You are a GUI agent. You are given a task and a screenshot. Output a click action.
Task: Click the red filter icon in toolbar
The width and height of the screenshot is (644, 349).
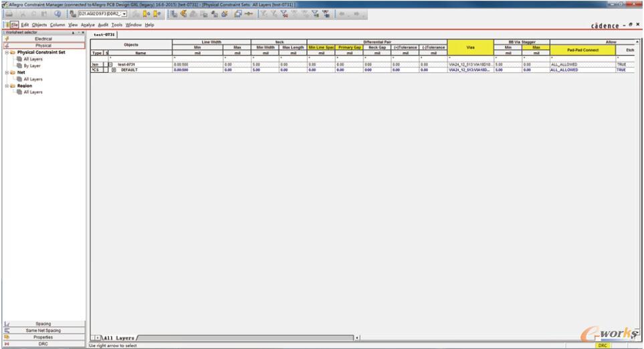coord(284,14)
